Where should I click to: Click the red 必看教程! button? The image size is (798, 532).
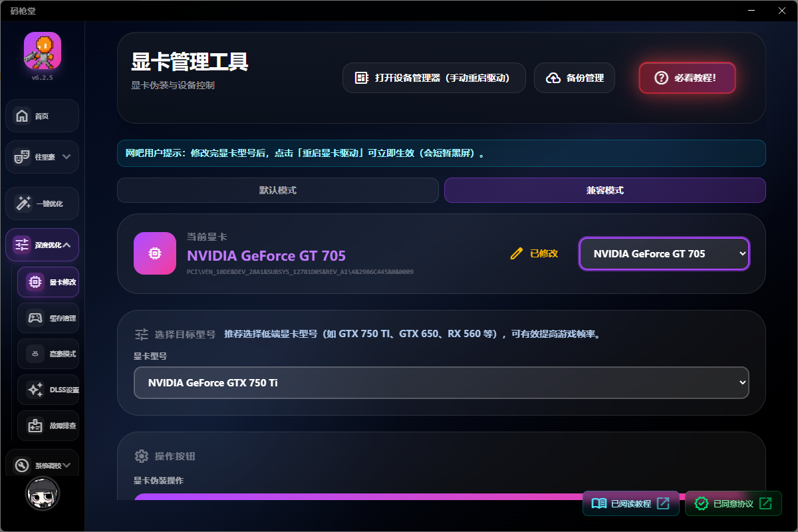tap(688, 78)
